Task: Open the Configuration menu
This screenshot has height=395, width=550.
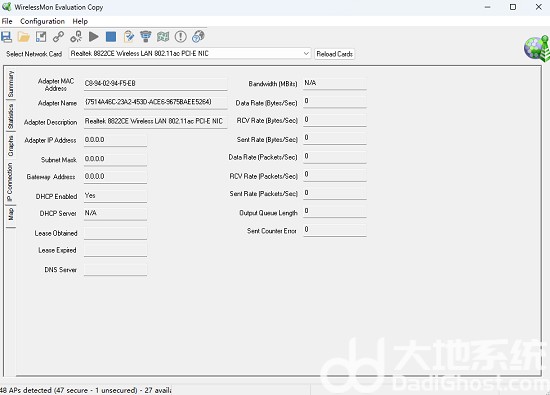Action: coord(42,21)
